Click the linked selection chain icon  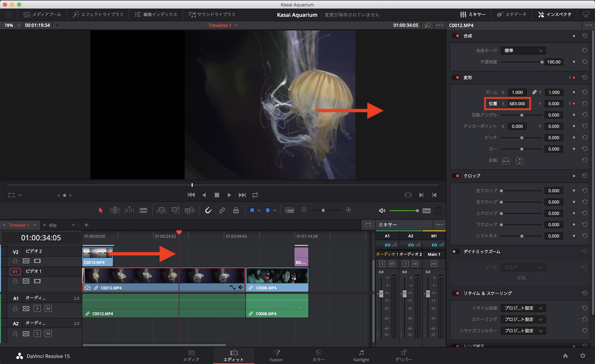222,210
